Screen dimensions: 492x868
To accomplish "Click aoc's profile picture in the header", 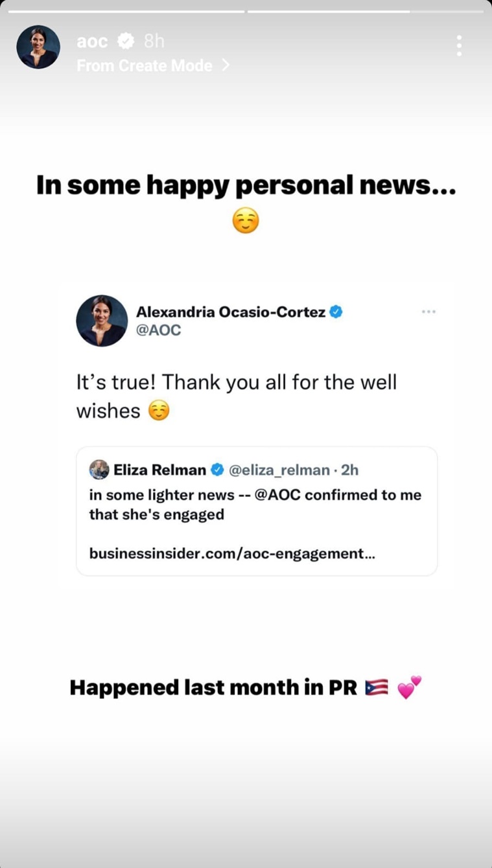I will click(x=38, y=46).
